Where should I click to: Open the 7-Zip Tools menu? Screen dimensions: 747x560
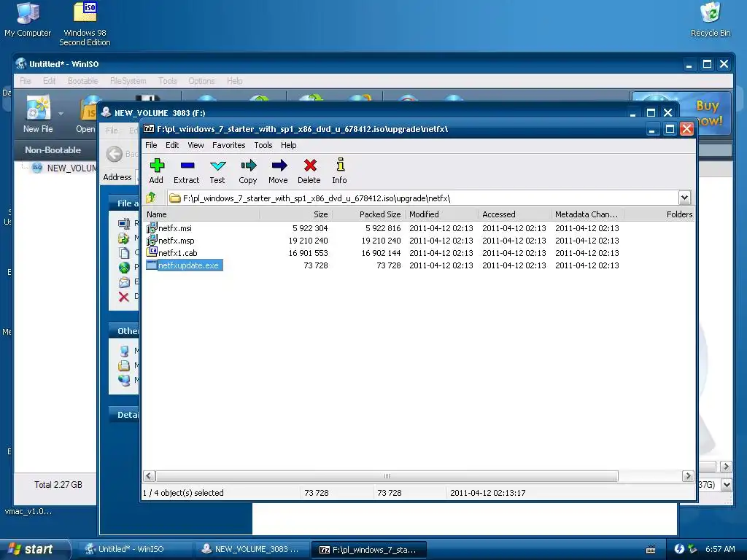pos(263,145)
